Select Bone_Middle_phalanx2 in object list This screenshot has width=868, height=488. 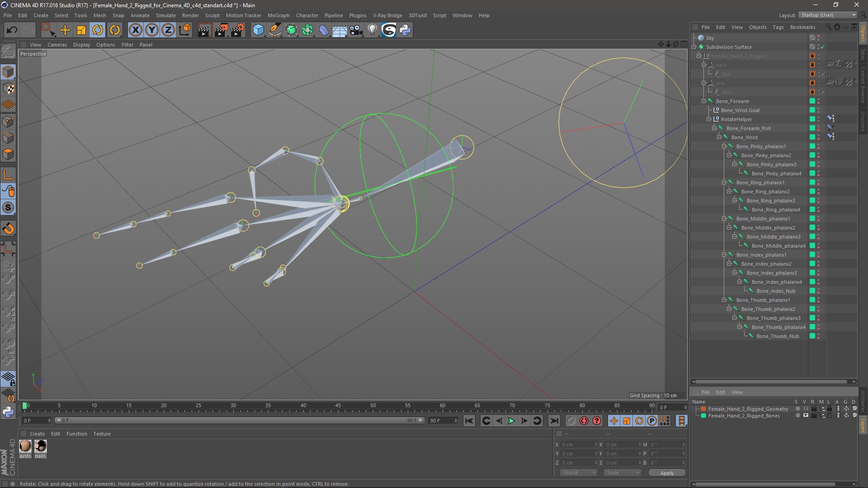[x=768, y=228]
